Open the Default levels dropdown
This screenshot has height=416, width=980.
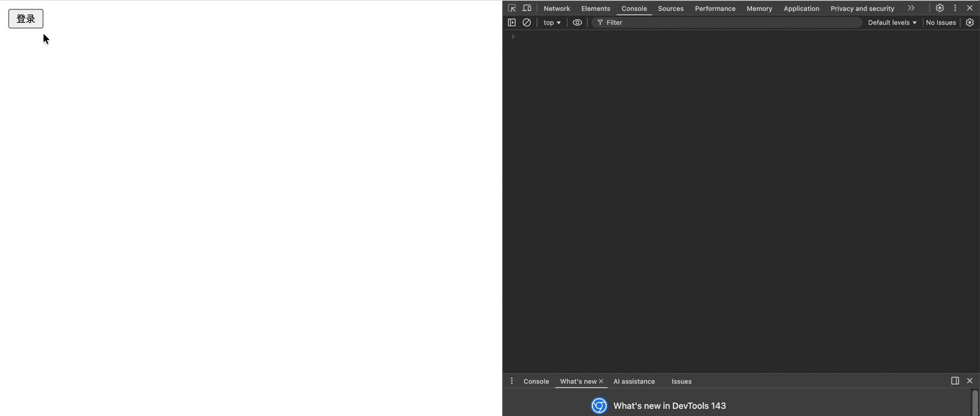pos(892,22)
